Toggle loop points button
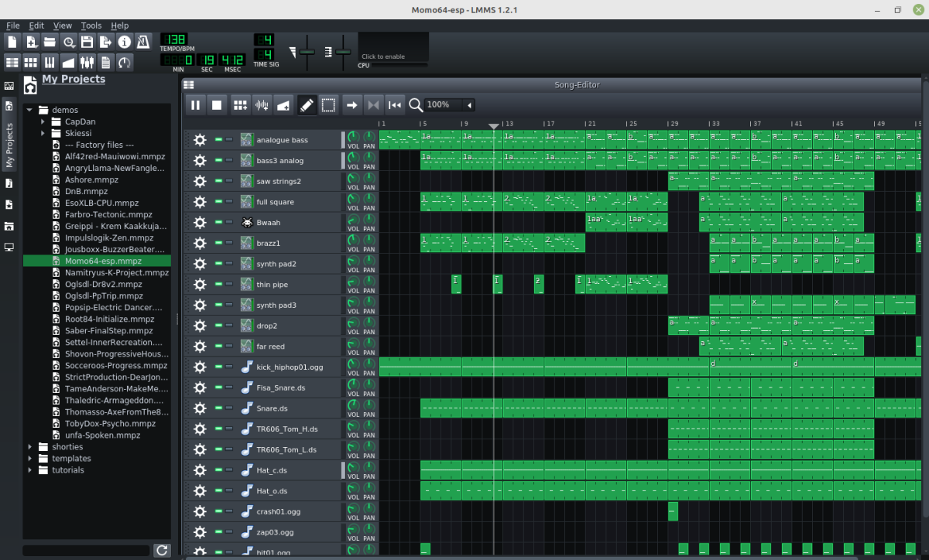The width and height of the screenshot is (929, 560). click(373, 104)
